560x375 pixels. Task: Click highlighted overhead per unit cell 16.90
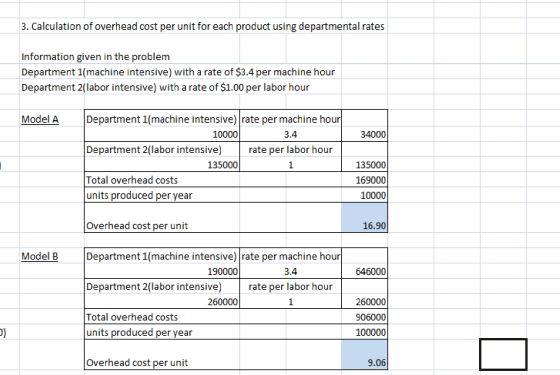[364, 218]
